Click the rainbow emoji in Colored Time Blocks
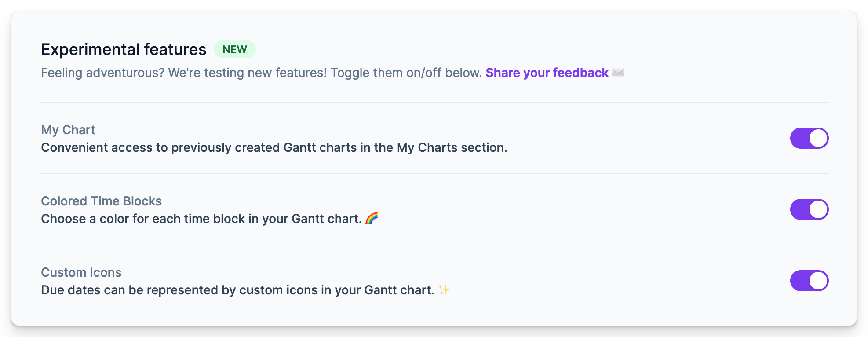 (372, 218)
